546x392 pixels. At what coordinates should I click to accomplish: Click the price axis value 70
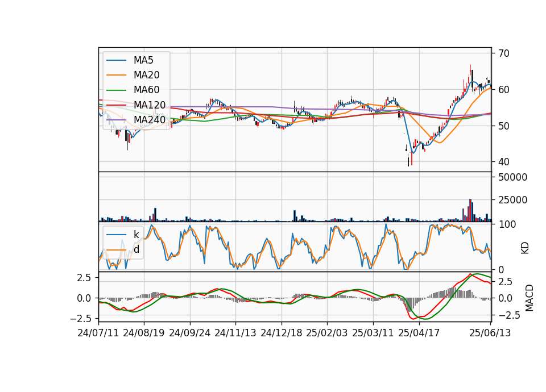point(504,53)
